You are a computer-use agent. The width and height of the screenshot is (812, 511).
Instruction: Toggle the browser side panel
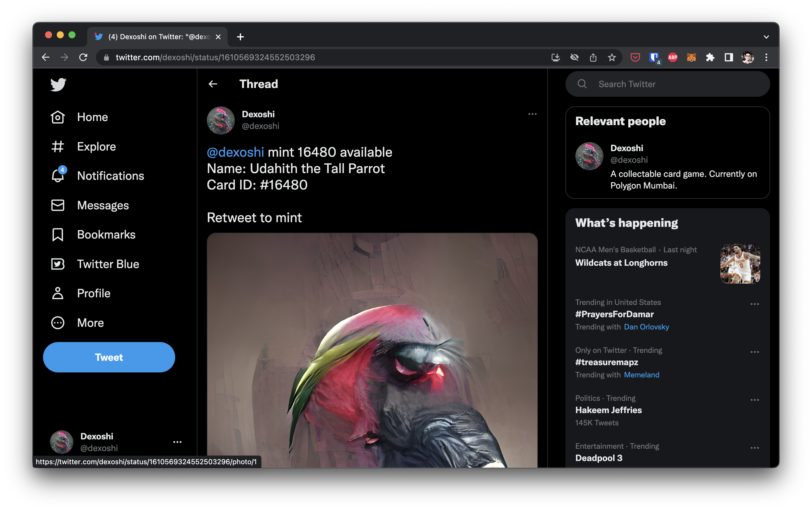[x=729, y=57]
